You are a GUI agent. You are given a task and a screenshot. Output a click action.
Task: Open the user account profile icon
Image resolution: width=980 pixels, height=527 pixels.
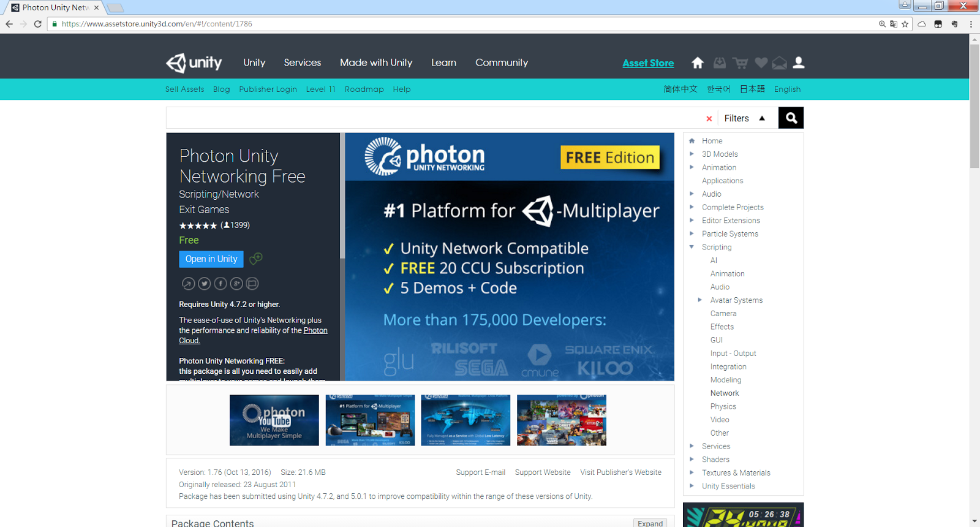coord(799,63)
